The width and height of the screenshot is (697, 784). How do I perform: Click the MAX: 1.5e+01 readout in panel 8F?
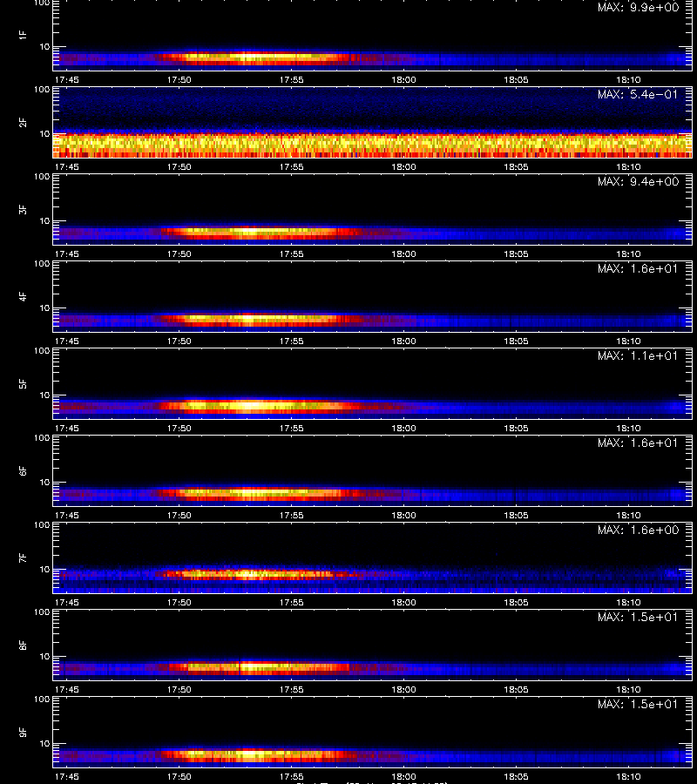pos(638,617)
